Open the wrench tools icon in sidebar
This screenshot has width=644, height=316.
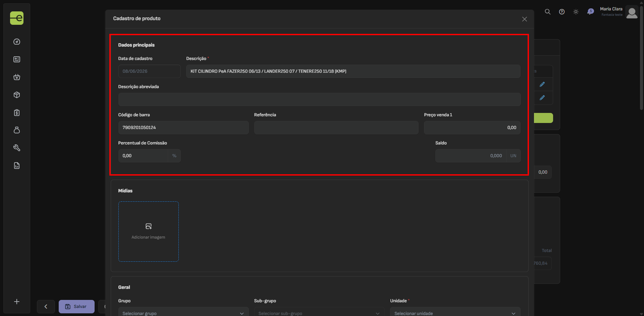[x=17, y=148]
